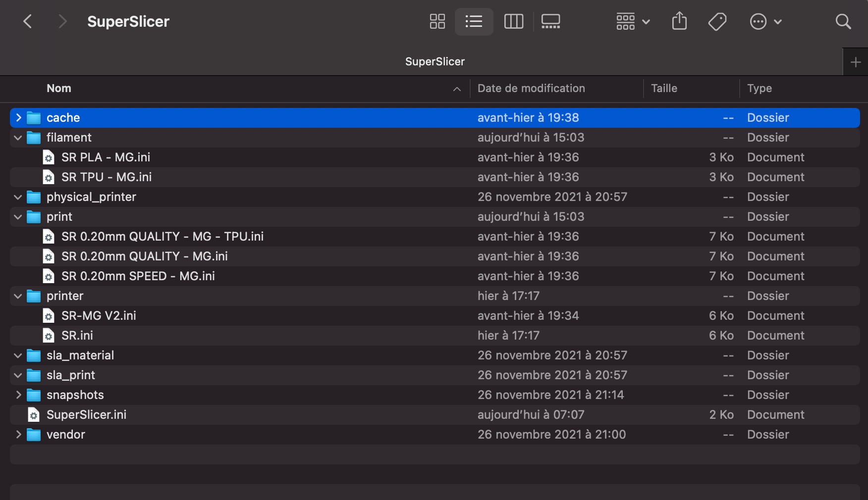Select the sla_print folder icon
868x500 pixels.
tap(34, 375)
